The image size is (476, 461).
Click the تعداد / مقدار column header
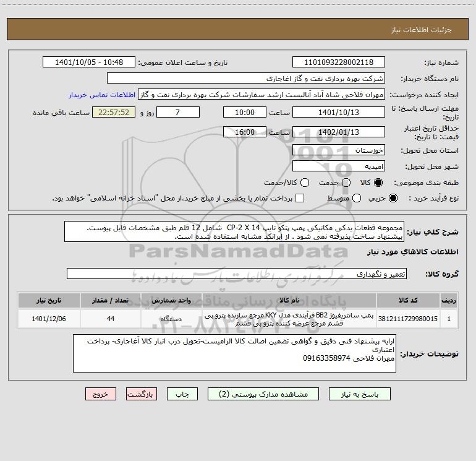pos(111,300)
